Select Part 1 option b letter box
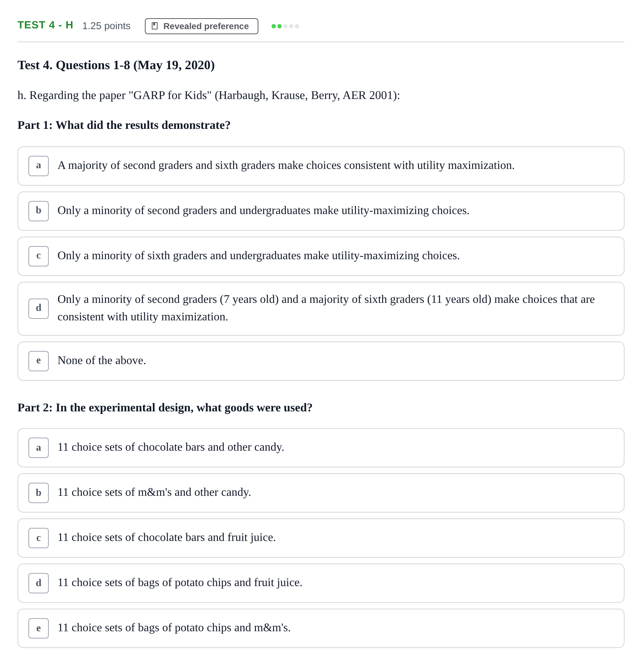This screenshot has height=672, width=642. (39, 211)
